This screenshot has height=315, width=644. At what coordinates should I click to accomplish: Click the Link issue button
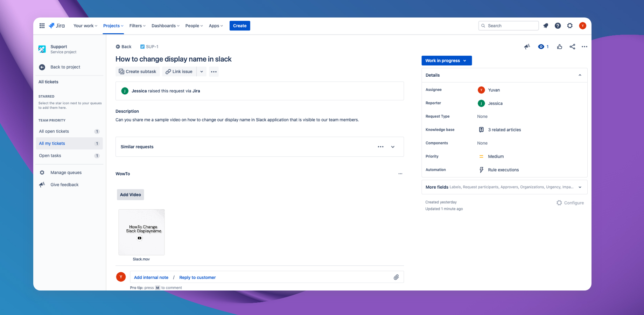(179, 71)
